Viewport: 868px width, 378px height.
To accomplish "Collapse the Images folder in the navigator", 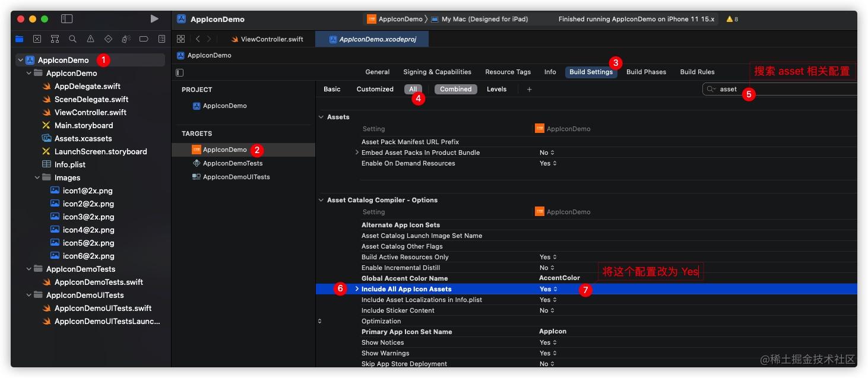I will pos(37,177).
